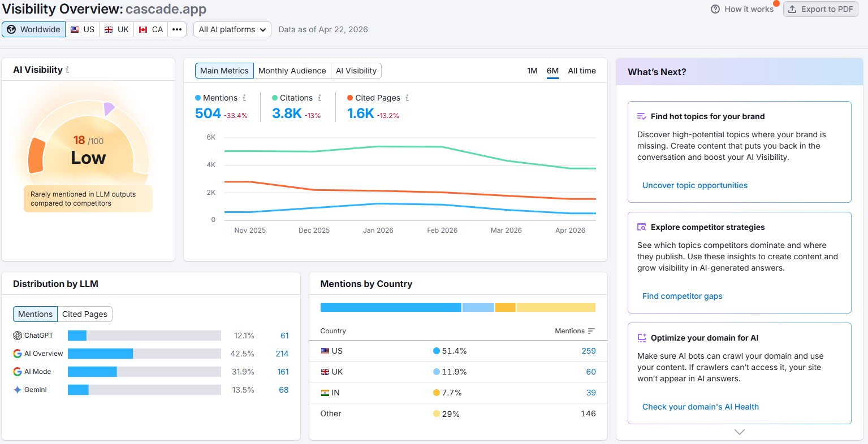Image resolution: width=868 pixels, height=444 pixels.
Task: Select the 6M time range
Action: point(552,71)
